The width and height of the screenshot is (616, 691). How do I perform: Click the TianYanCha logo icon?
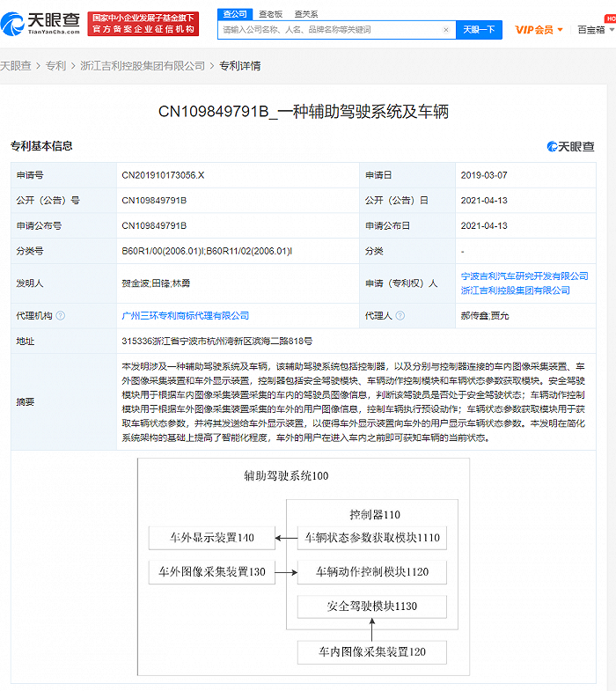pos(12,24)
